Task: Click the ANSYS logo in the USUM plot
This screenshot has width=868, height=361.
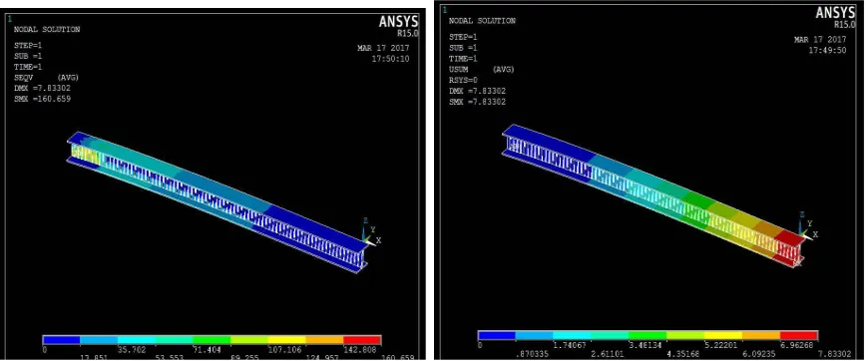Action: tap(836, 13)
